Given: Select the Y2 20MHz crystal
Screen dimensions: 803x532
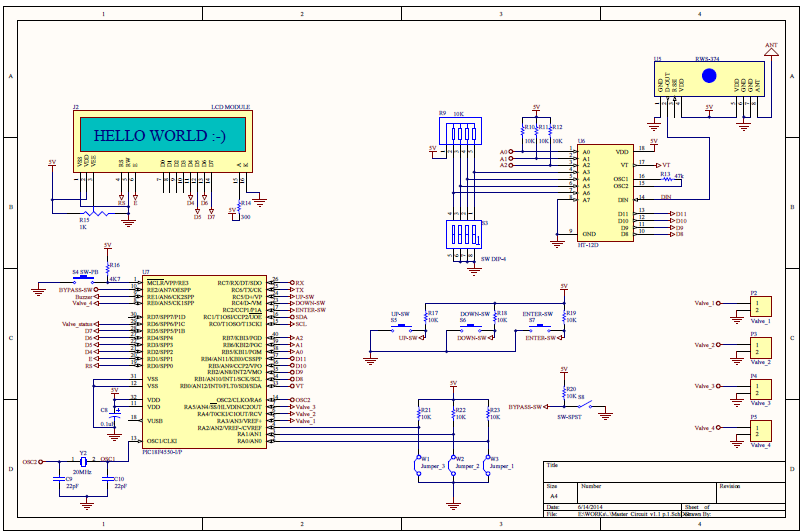Looking at the screenshot, I should [83, 461].
